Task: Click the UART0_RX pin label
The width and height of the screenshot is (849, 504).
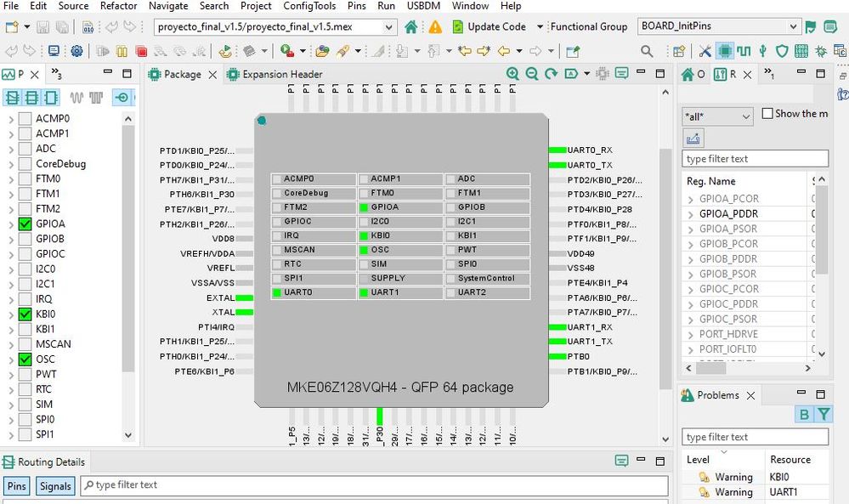Action: pos(590,150)
